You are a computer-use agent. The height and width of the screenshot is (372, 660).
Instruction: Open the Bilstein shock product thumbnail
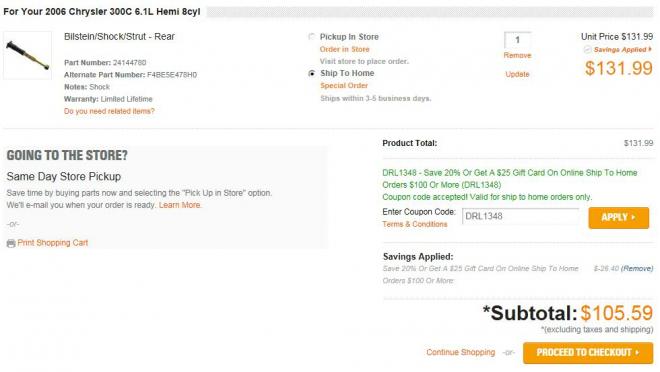tap(27, 56)
